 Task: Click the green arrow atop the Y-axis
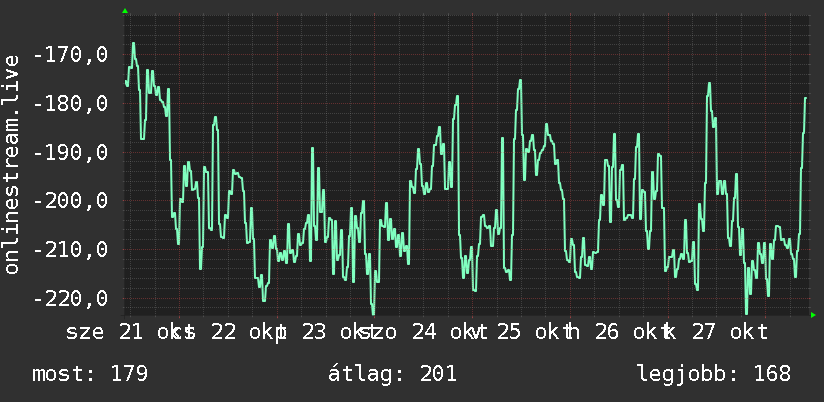click(x=125, y=11)
